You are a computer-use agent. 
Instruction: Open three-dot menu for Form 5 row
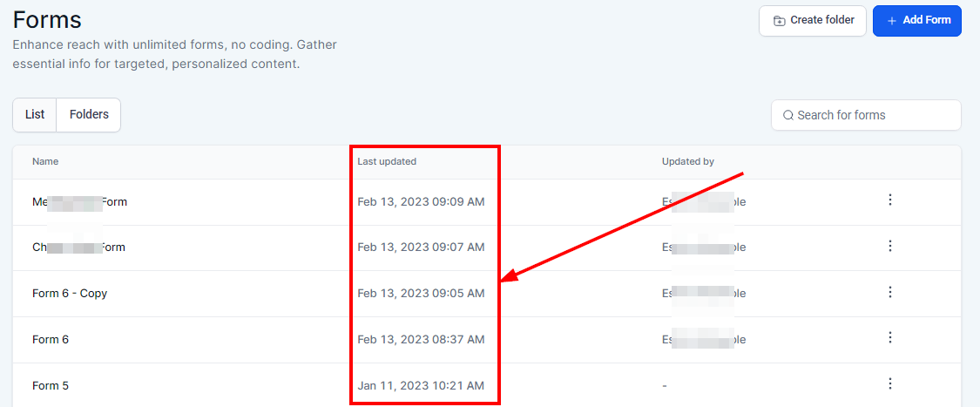889,383
